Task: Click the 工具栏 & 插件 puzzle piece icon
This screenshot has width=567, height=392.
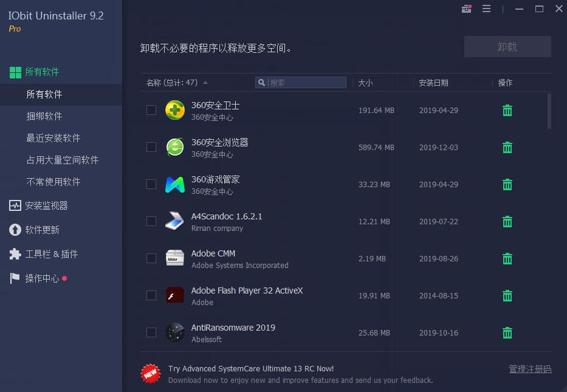Action: [15, 254]
